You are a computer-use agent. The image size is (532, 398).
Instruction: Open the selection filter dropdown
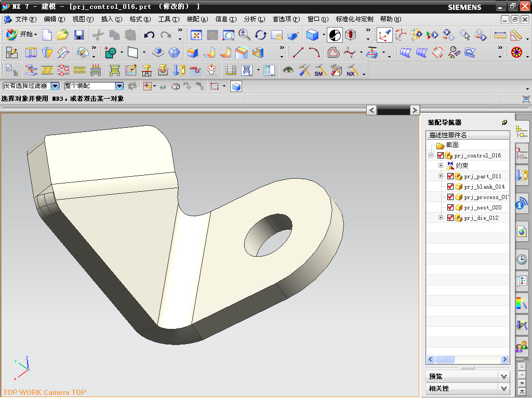[55, 86]
